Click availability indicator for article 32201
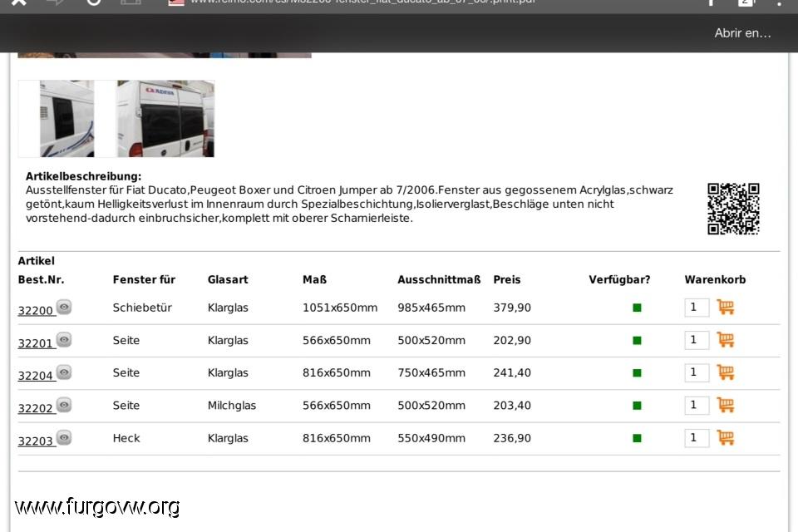The width and height of the screenshot is (798, 532). [637, 340]
